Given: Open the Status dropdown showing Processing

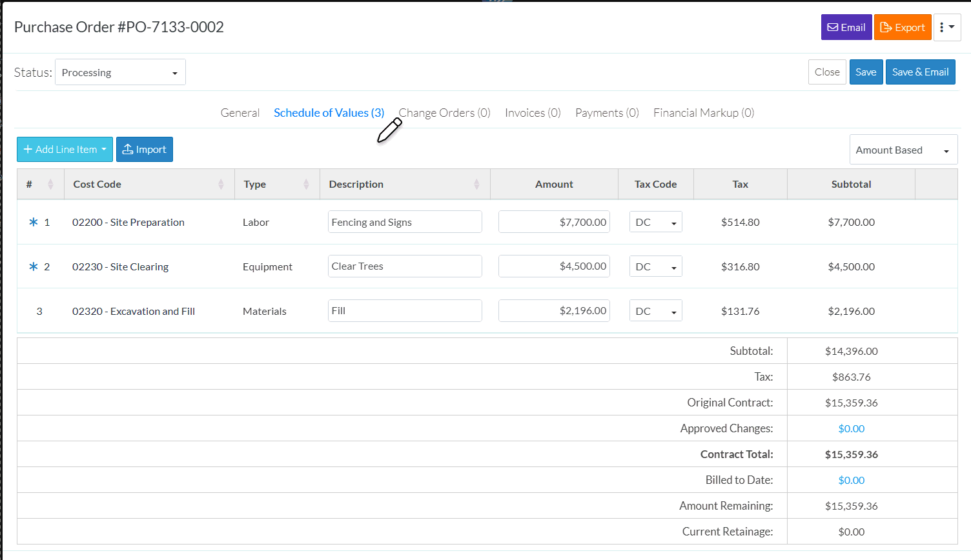Looking at the screenshot, I should pyautogui.click(x=120, y=72).
